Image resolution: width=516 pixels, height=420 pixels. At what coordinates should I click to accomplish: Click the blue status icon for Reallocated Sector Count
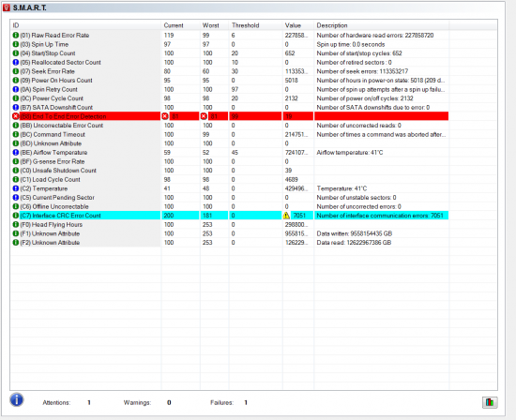(15, 62)
